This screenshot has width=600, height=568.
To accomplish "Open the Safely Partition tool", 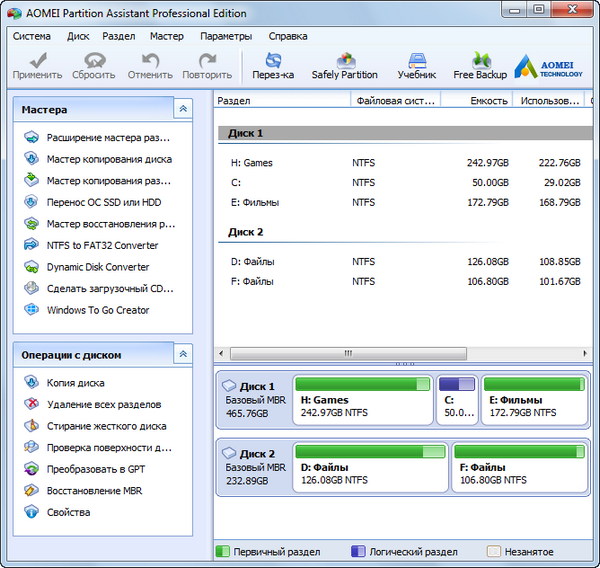I will [x=344, y=65].
